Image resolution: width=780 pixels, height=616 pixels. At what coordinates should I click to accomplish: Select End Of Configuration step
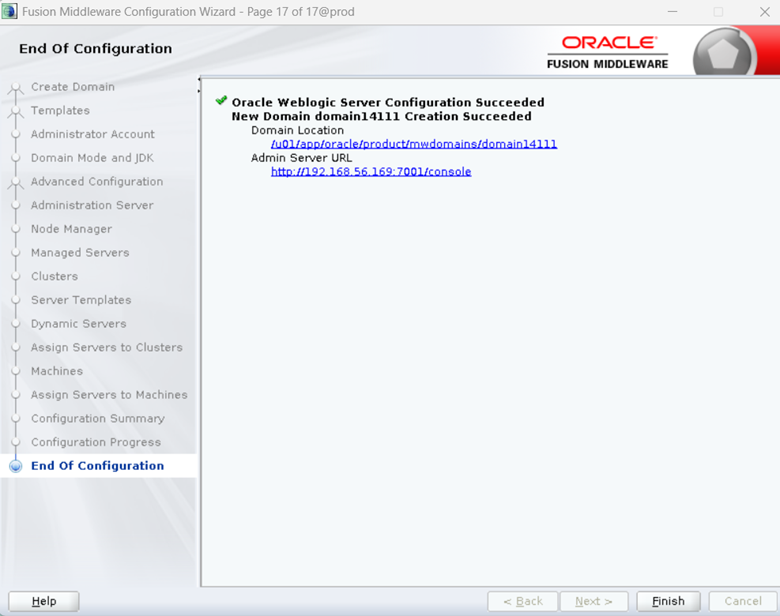click(x=98, y=466)
